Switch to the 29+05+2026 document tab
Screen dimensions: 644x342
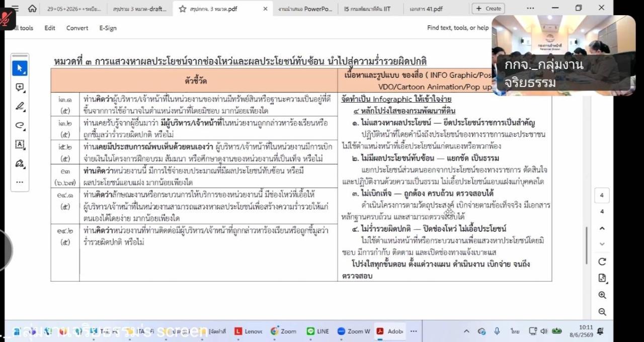(x=74, y=9)
